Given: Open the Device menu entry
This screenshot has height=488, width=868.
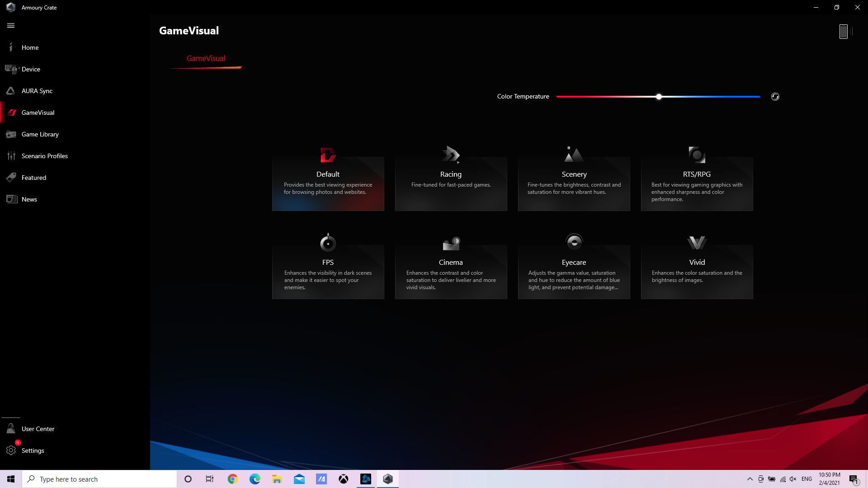Looking at the screenshot, I should click(x=31, y=69).
